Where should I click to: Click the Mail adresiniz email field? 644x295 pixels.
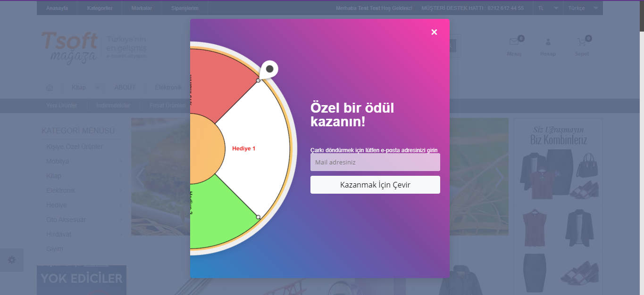pyautogui.click(x=375, y=162)
